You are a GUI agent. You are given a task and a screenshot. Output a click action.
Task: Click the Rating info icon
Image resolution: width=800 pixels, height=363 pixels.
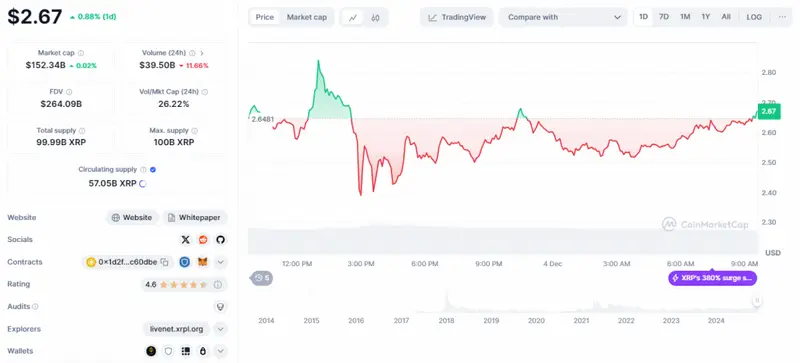(218, 284)
